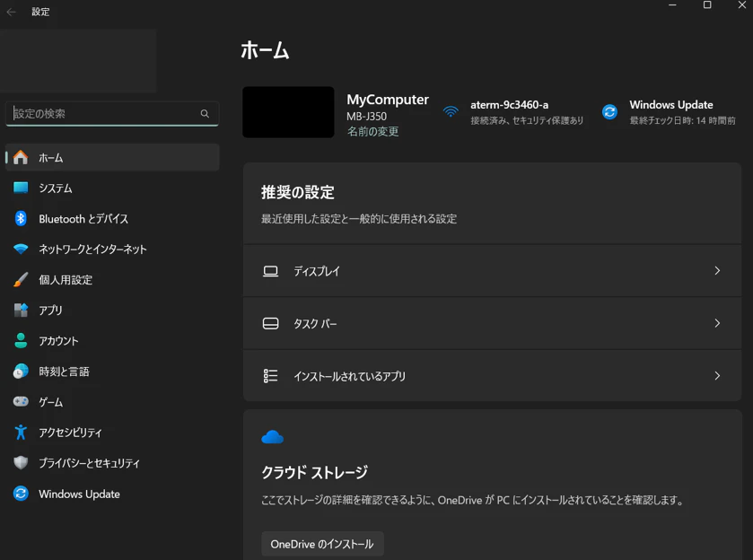Open ホーム in the sidebar
Screen dimensions: 753x560
pos(112,157)
